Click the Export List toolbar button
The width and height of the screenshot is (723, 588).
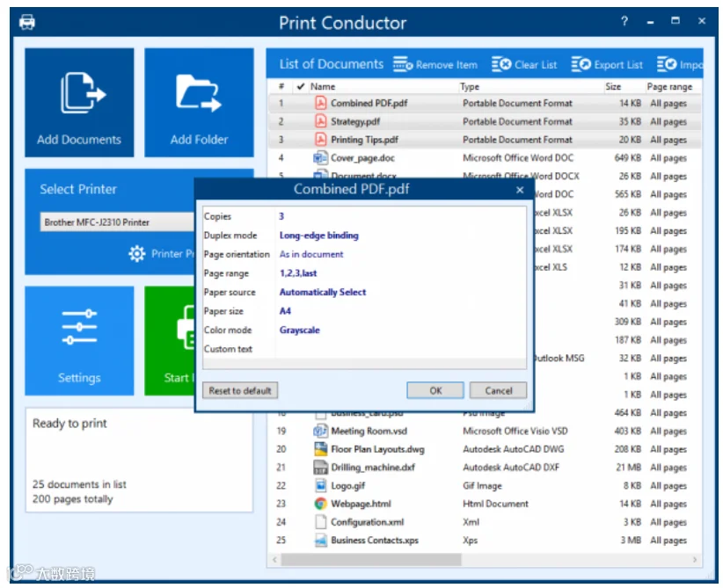coord(607,64)
